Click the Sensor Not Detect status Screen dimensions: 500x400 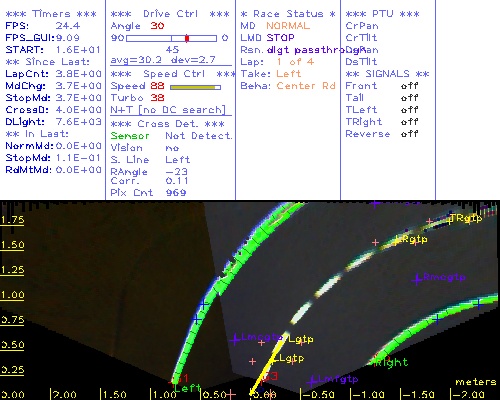171,136
